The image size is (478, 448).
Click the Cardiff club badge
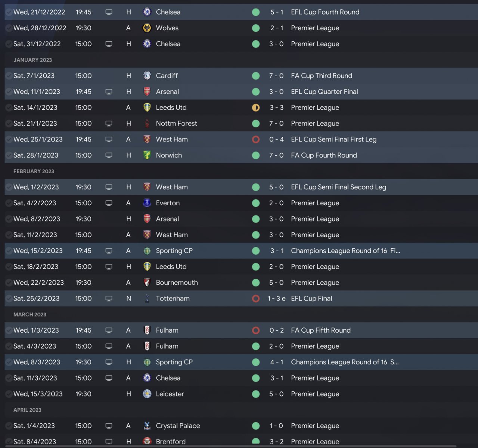click(x=147, y=76)
